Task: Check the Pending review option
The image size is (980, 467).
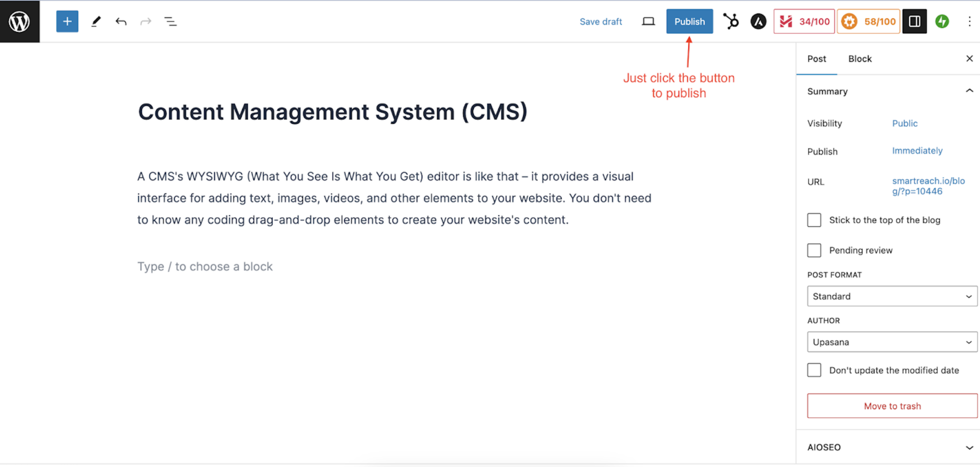Action: (814, 250)
